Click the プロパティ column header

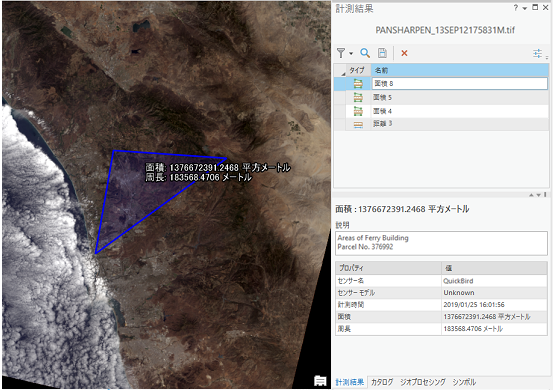(x=388, y=268)
